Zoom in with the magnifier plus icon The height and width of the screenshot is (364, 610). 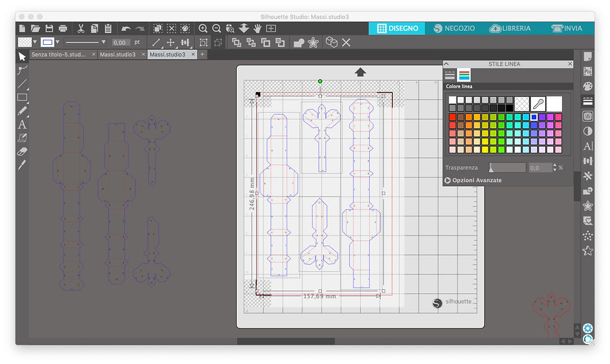tap(203, 29)
